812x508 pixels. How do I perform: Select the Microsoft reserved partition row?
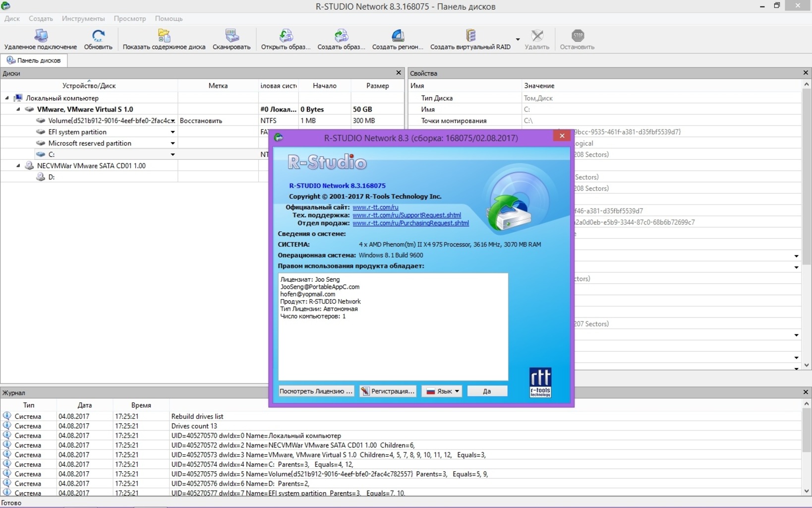(89, 143)
